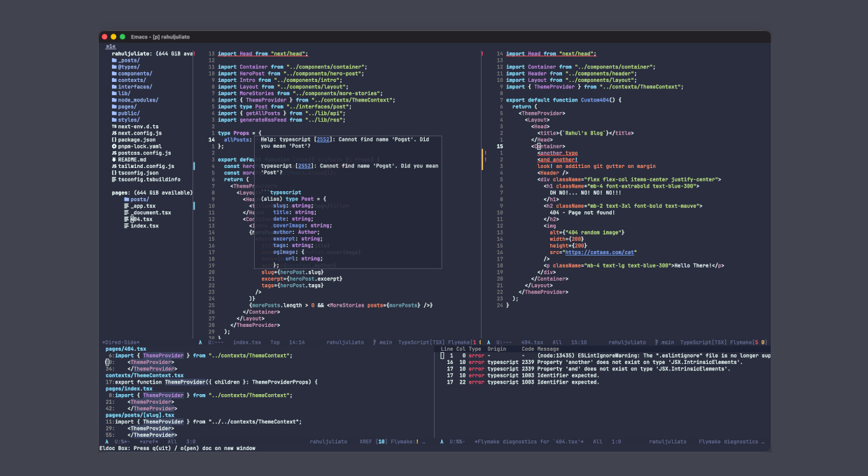868x476 pixels.
Task: Click the braces icon beside tsconfig.json
Action: [x=114, y=173]
